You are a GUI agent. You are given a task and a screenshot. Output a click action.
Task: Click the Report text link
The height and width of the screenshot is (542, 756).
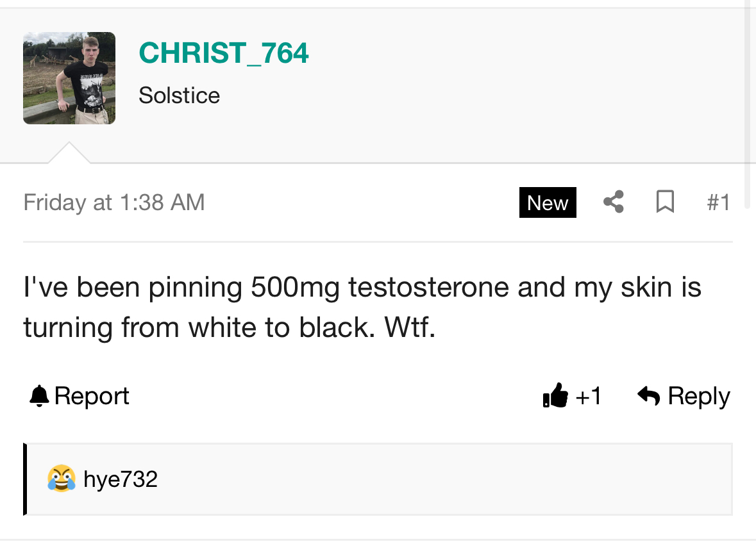tap(92, 396)
